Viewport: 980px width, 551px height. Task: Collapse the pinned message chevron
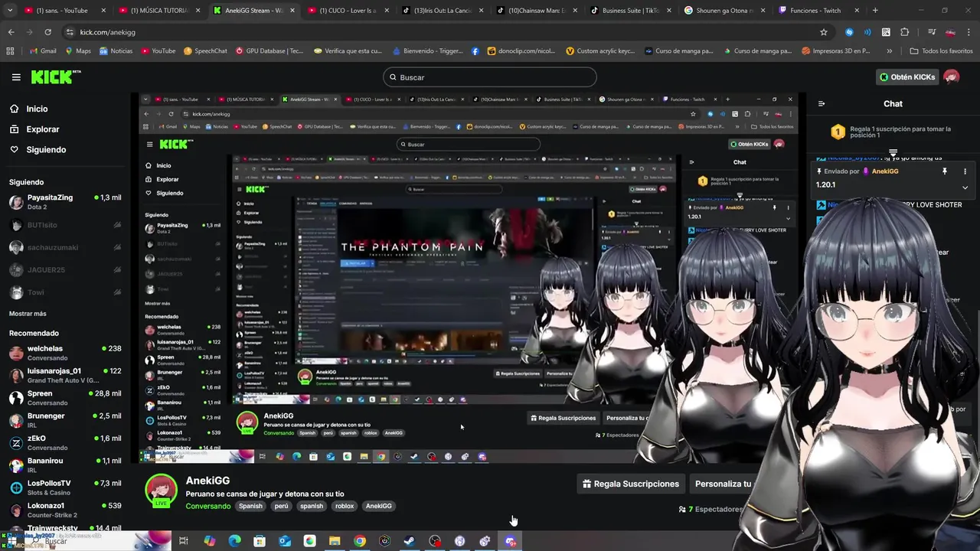point(965,187)
